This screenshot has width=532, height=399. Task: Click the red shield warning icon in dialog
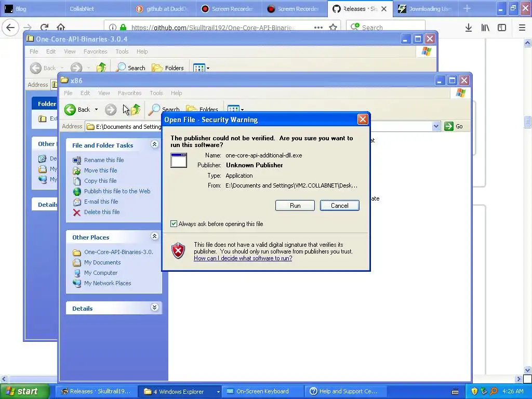(x=178, y=251)
